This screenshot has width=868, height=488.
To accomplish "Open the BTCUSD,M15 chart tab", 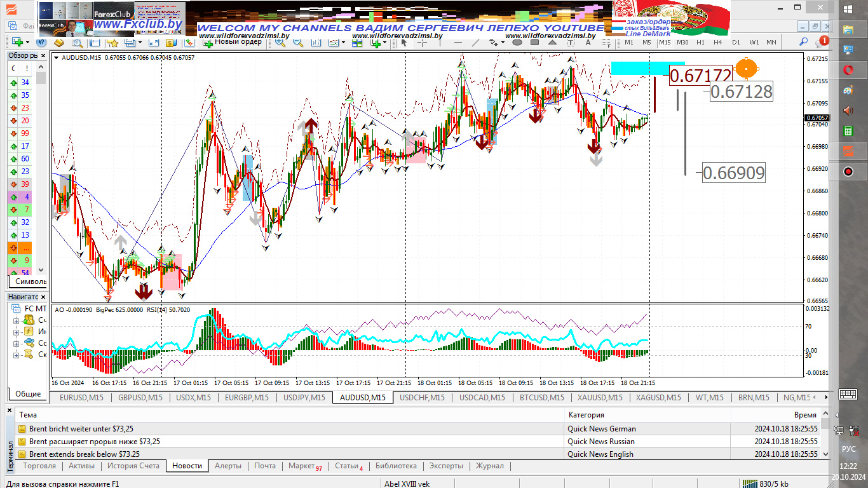I will (x=541, y=398).
